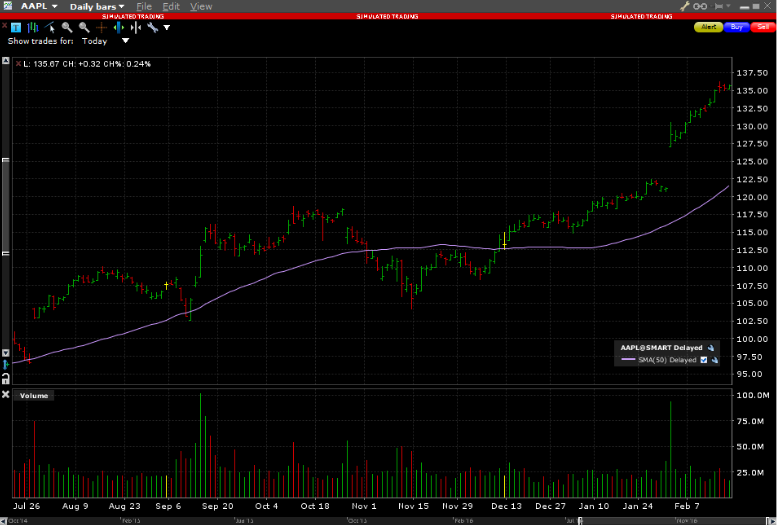Open the File menu
777x525 pixels.
[144, 6]
